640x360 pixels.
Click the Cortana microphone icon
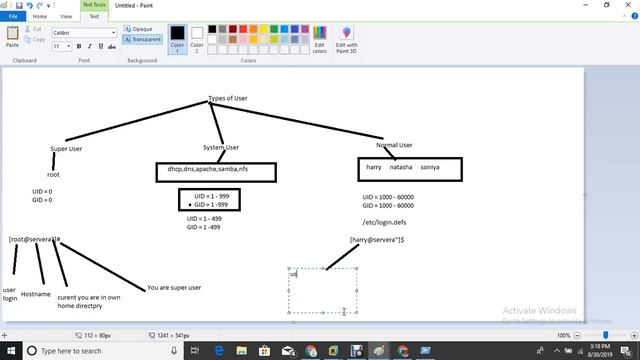(x=174, y=351)
